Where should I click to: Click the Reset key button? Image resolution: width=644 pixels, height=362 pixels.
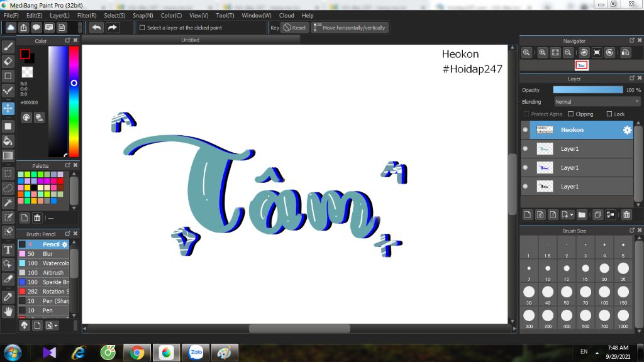point(295,28)
